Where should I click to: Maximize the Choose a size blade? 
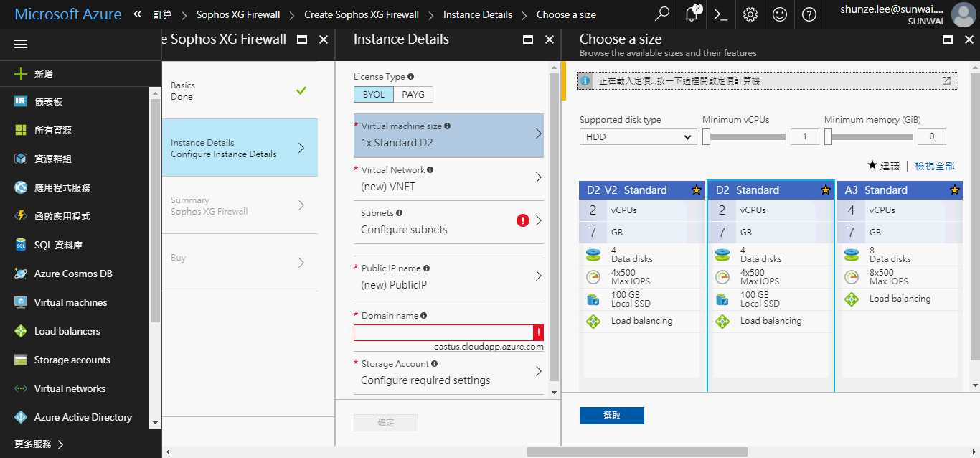(947, 39)
